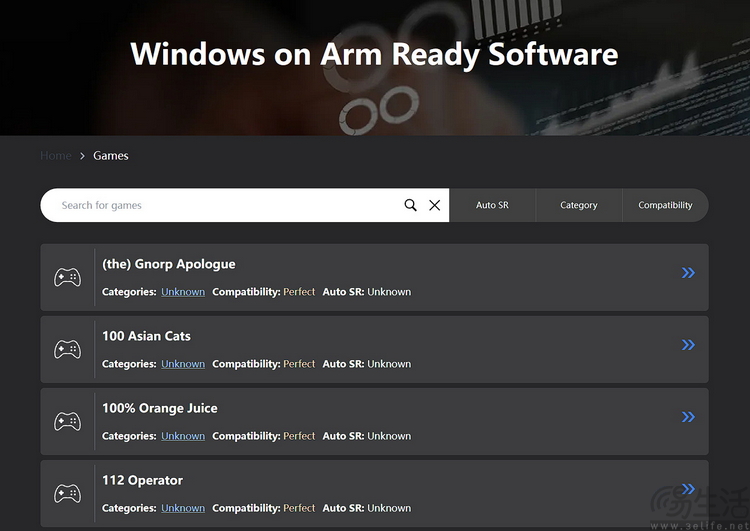Clear search with the X icon
This screenshot has height=531, width=750.
point(434,205)
